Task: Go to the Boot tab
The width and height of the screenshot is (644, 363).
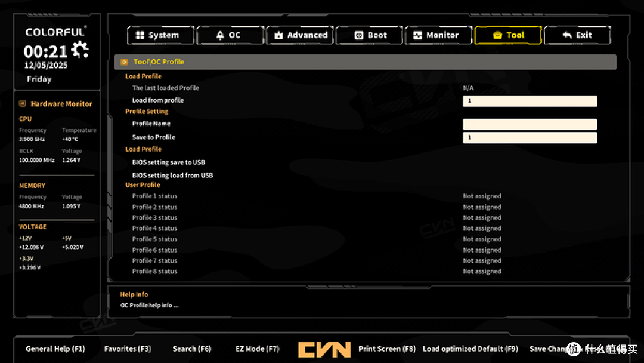Action: 369,35
